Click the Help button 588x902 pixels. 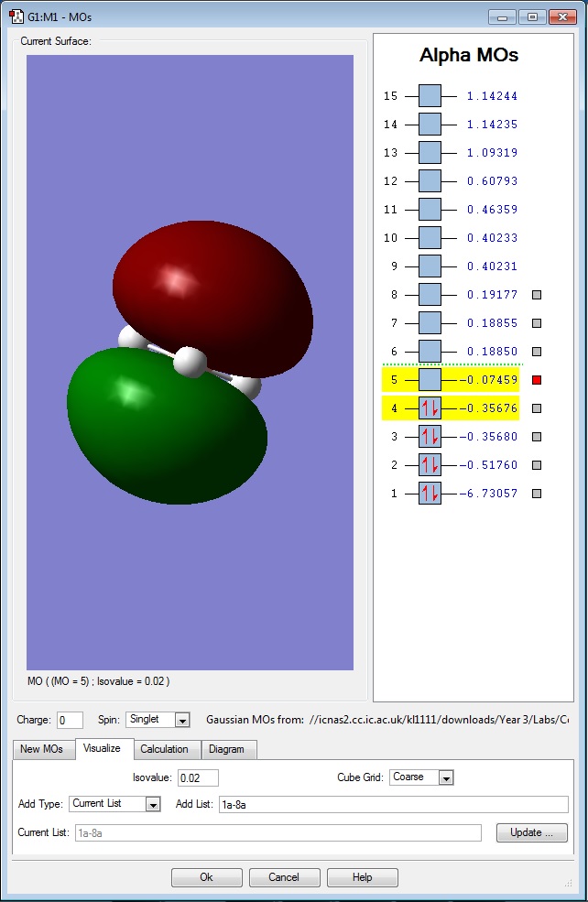(363, 877)
